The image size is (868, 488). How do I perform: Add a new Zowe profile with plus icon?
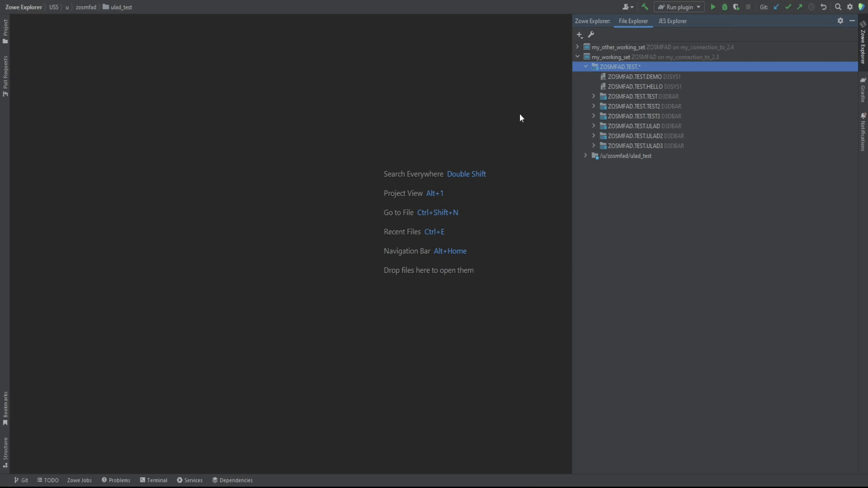tap(580, 35)
